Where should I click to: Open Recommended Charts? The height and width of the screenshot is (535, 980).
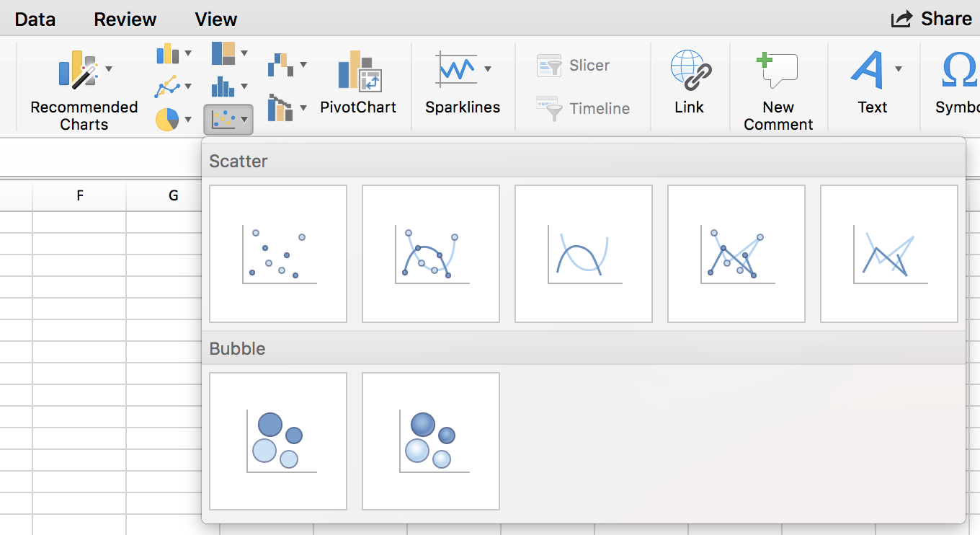pos(84,90)
